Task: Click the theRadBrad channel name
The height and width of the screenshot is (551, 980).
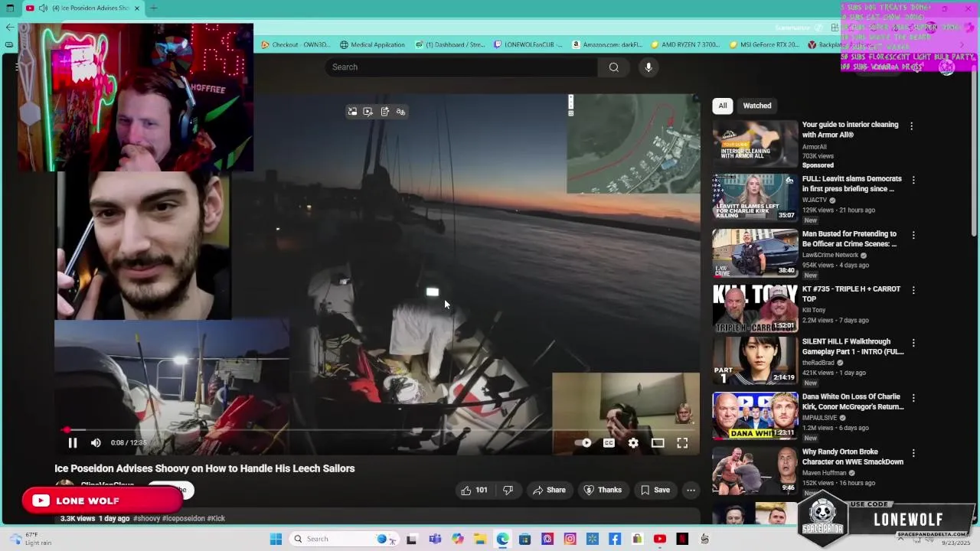Action: [818, 363]
